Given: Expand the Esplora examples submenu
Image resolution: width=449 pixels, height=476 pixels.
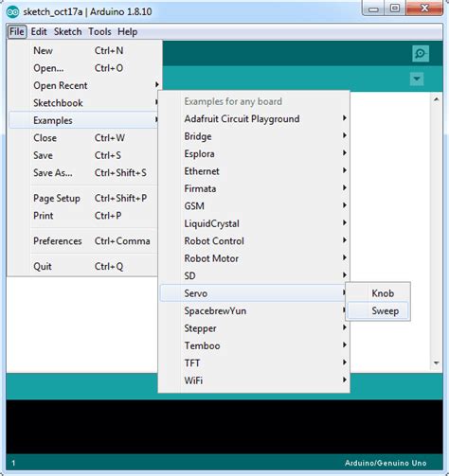Looking at the screenshot, I should coord(254,153).
